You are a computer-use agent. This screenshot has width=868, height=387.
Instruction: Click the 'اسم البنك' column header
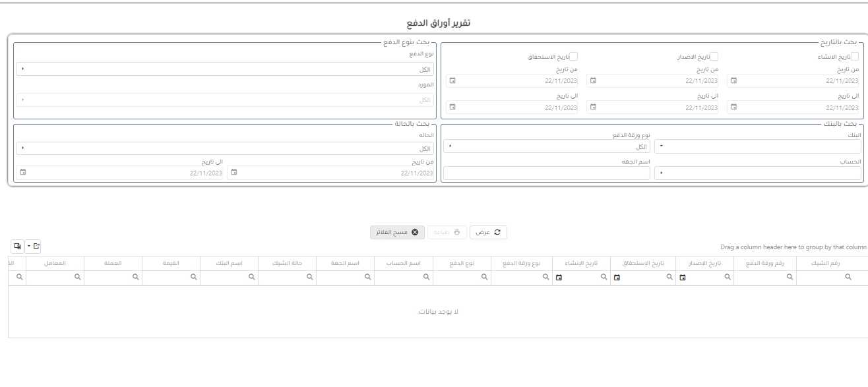[x=230, y=264]
